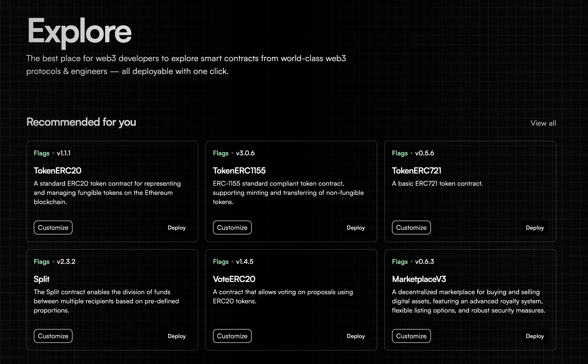
Task: Click Flags publisher on TokenERC721 card
Action: point(400,153)
